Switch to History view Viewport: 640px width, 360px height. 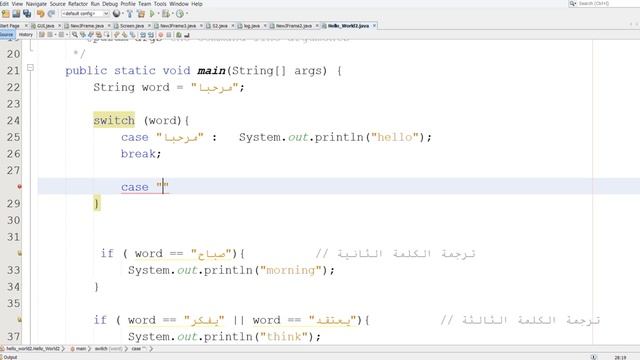click(x=25, y=35)
